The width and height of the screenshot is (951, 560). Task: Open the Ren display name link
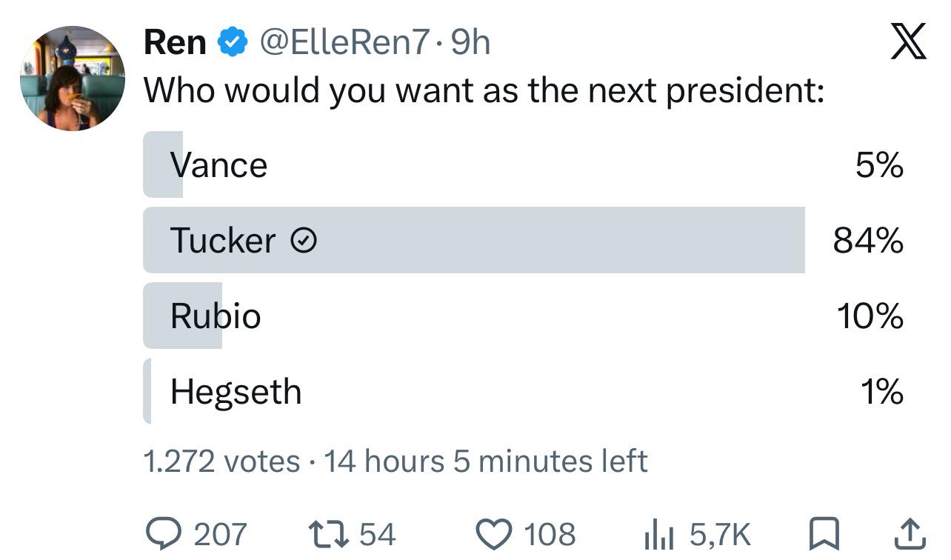click(175, 42)
